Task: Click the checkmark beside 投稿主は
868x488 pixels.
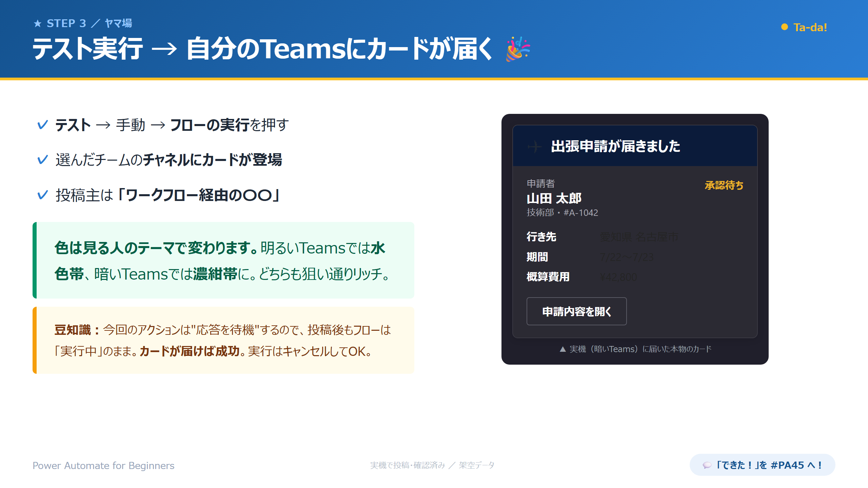Action: click(42, 195)
